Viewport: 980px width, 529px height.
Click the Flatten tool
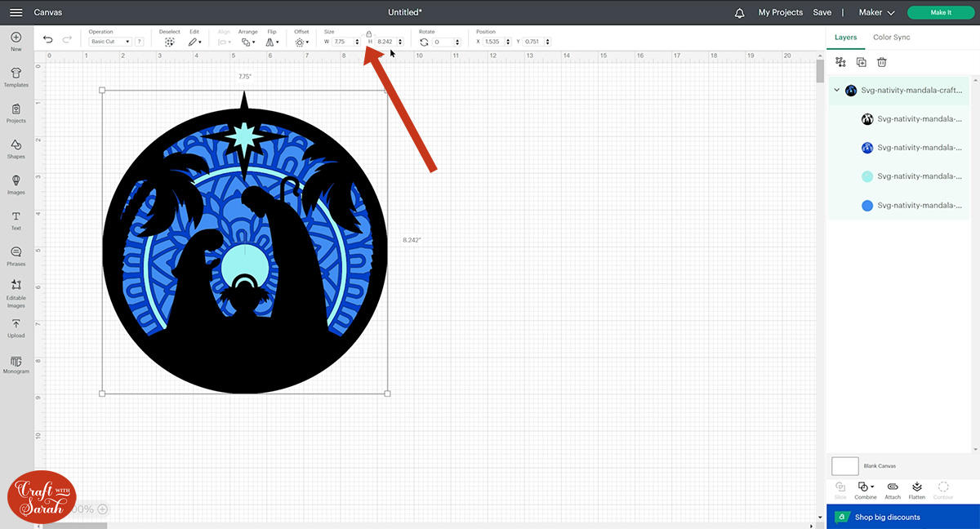(x=917, y=490)
